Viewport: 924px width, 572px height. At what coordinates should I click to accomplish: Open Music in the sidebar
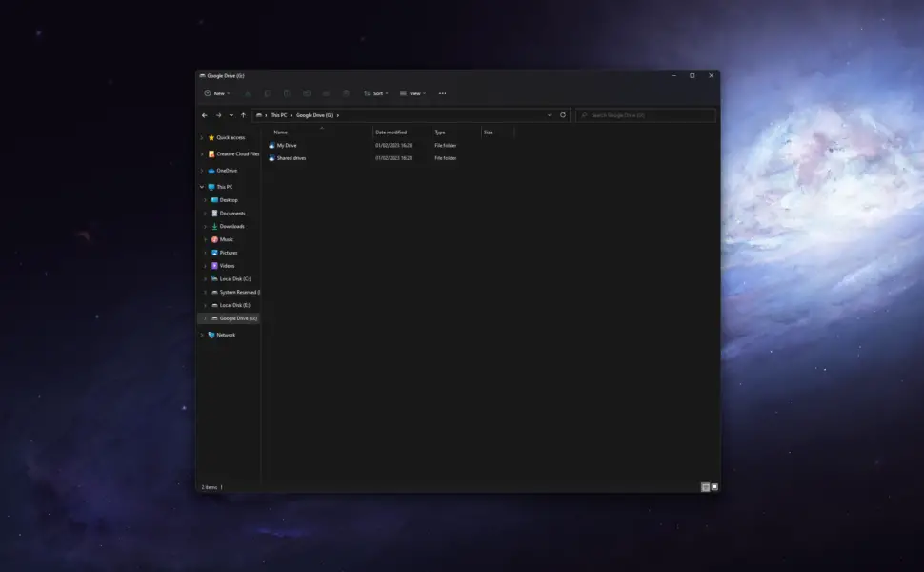tap(227, 239)
